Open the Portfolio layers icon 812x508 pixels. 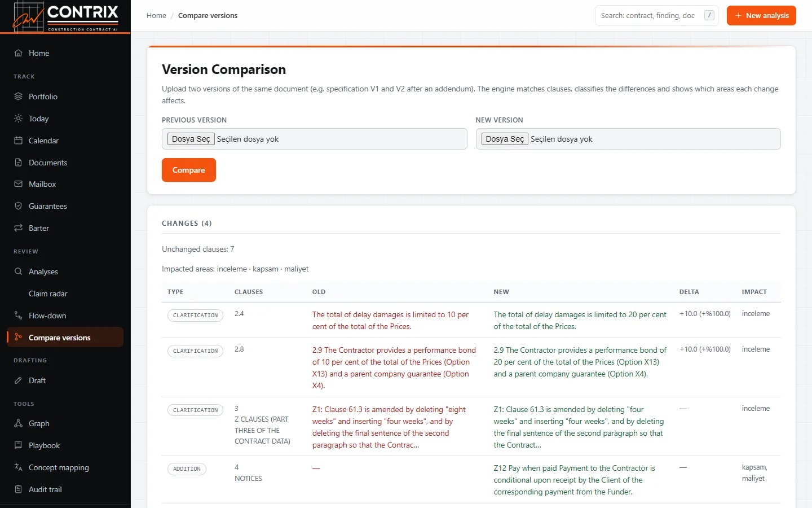coord(18,97)
